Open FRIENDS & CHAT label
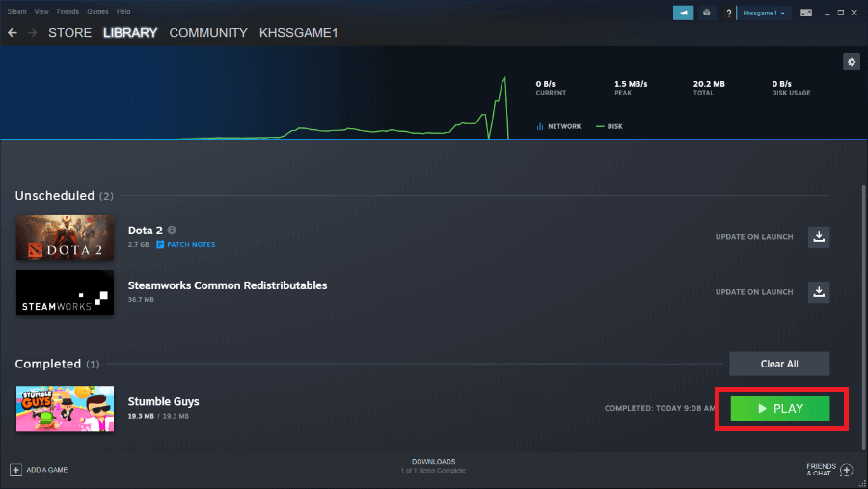 [821, 470]
